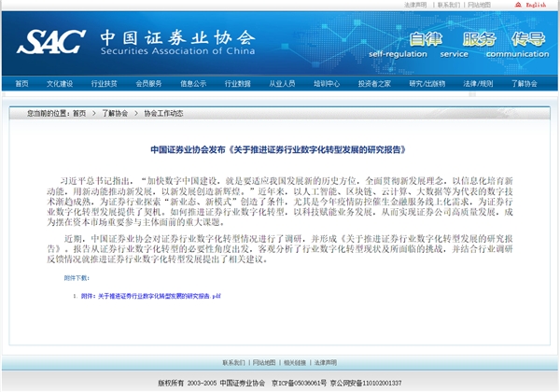Click 协会工作动态 in the breadcrumb
This screenshot has height=392, width=560.
(x=163, y=114)
